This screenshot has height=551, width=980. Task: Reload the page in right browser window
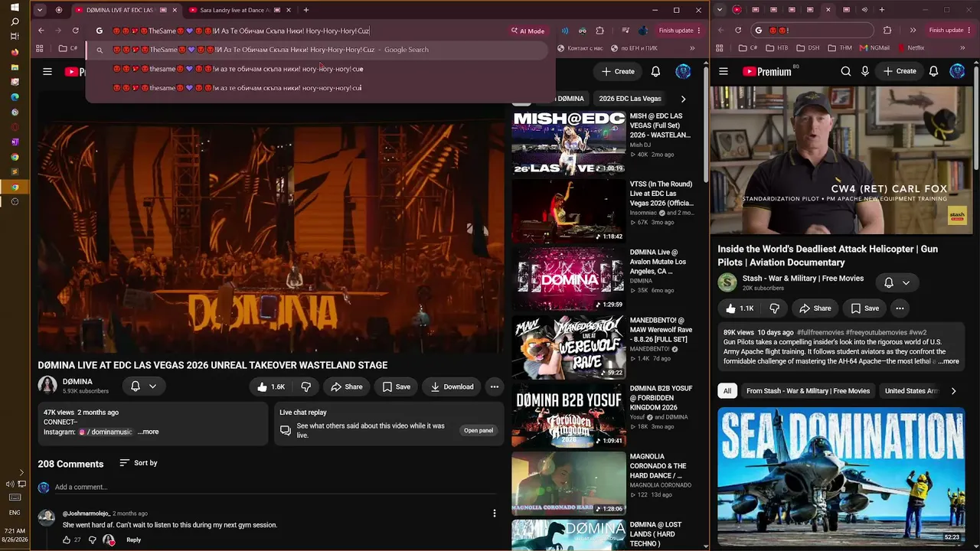point(738,31)
